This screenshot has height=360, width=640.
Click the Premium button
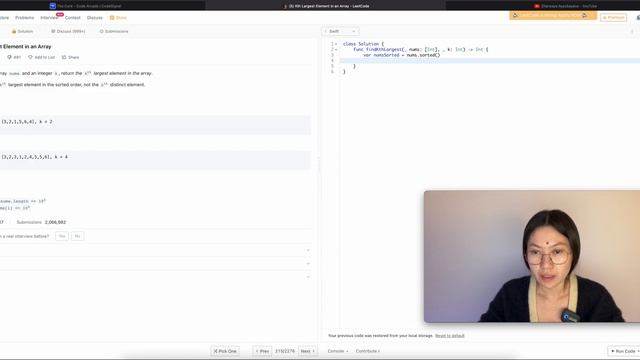point(613,18)
